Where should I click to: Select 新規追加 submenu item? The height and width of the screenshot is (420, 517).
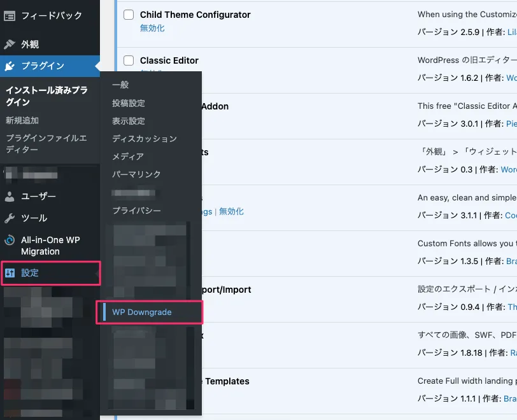click(x=22, y=120)
